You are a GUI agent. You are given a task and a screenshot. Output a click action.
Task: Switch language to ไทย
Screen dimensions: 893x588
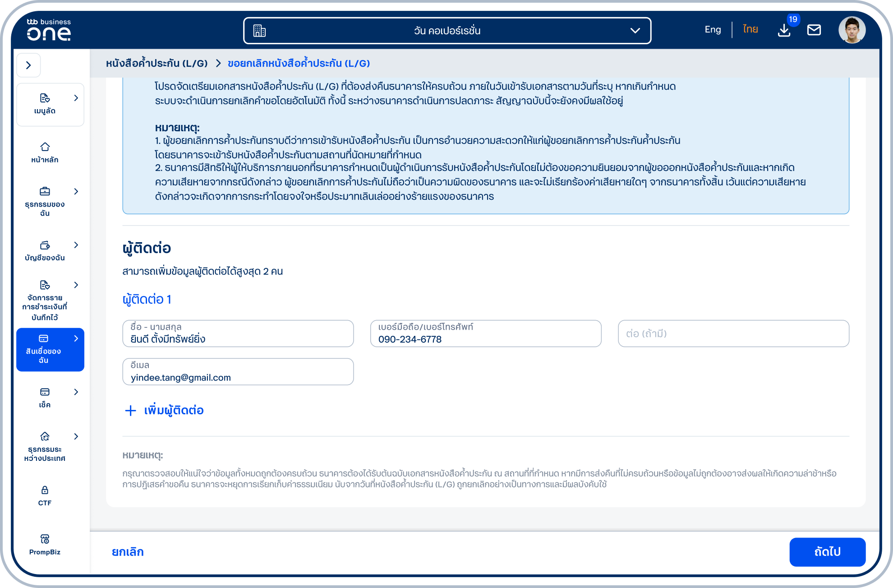750,30
